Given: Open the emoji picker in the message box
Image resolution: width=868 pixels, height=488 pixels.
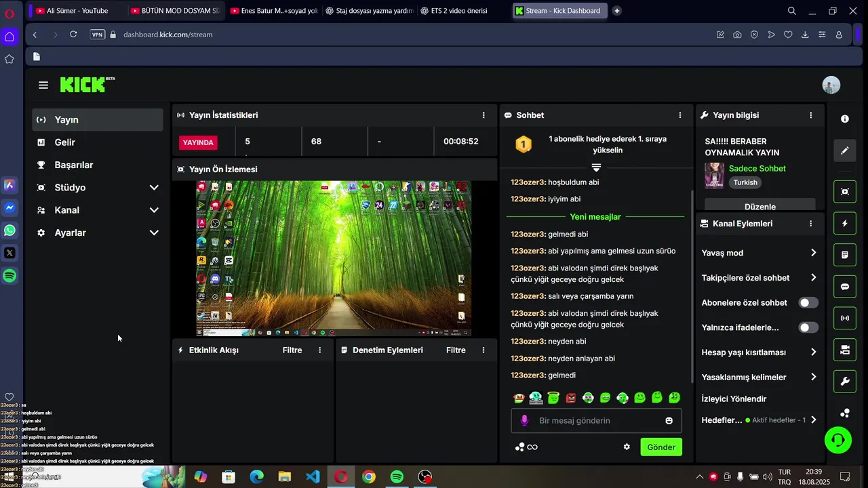Looking at the screenshot, I should pyautogui.click(x=669, y=420).
